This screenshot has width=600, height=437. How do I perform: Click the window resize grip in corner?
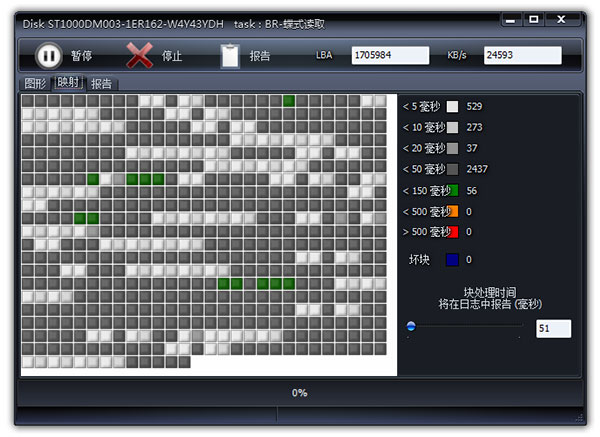tap(578, 416)
